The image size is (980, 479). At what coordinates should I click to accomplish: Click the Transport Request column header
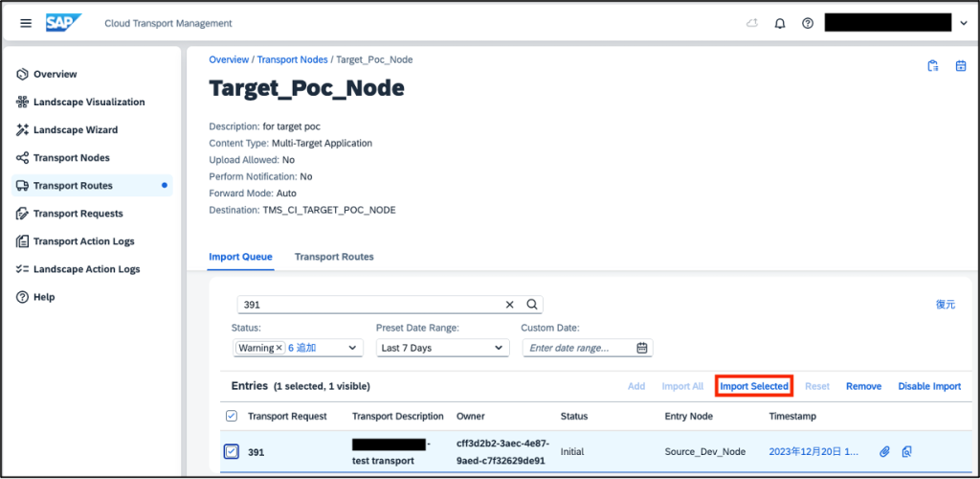(287, 417)
